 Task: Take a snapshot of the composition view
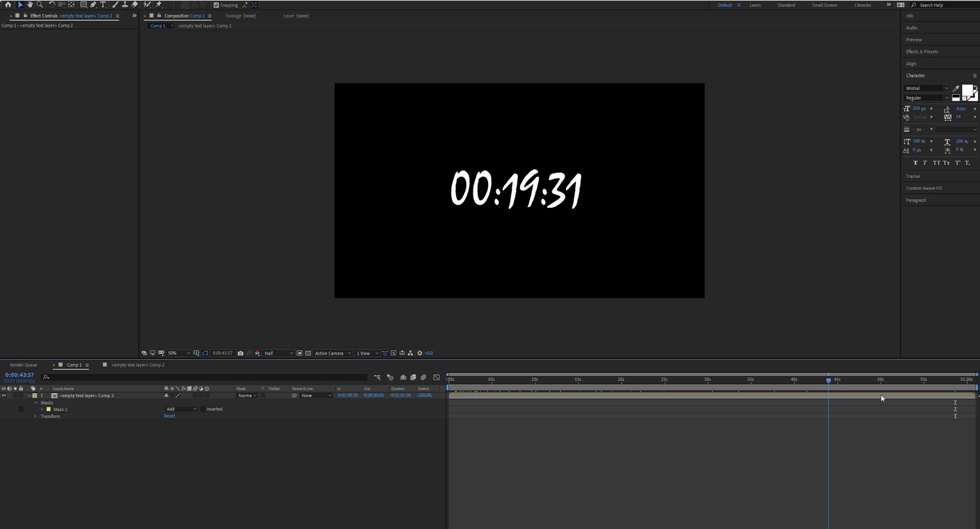(240, 353)
